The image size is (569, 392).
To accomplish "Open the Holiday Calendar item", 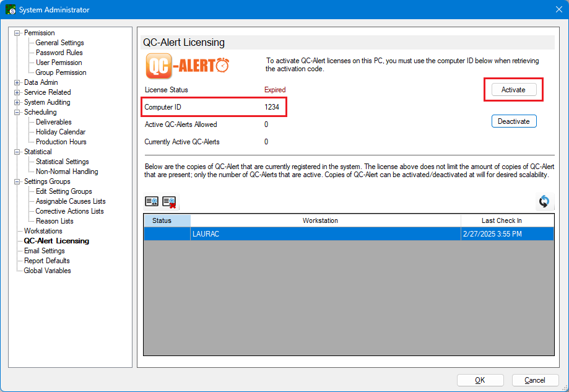I will [x=61, y=132].
